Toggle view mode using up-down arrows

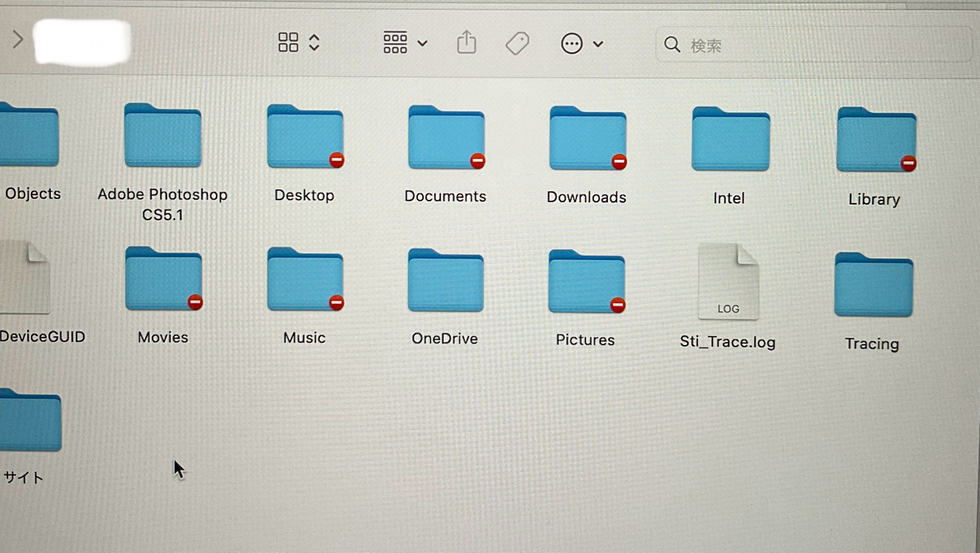pos(314,42)
